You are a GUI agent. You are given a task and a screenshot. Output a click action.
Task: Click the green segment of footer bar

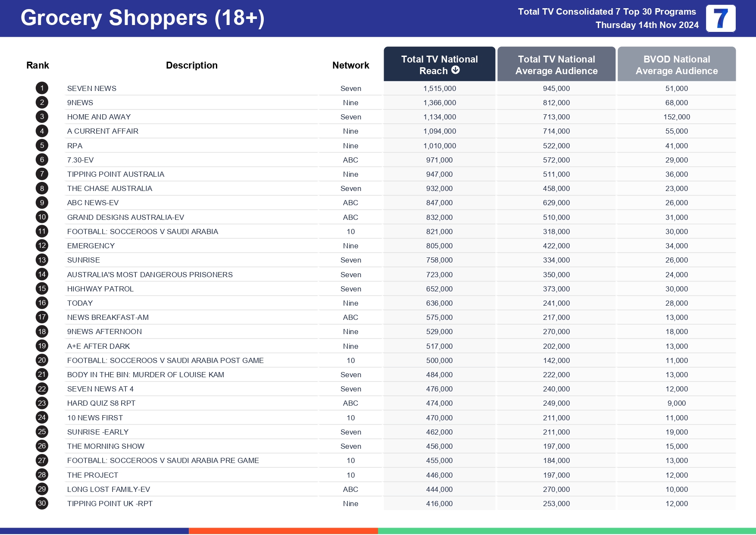coord(566,531)
